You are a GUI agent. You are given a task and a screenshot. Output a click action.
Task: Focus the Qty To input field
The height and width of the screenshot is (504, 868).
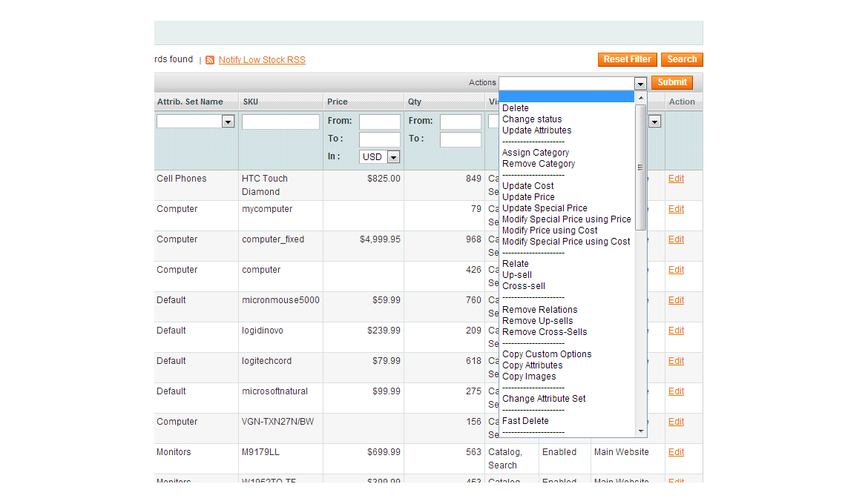461,140
